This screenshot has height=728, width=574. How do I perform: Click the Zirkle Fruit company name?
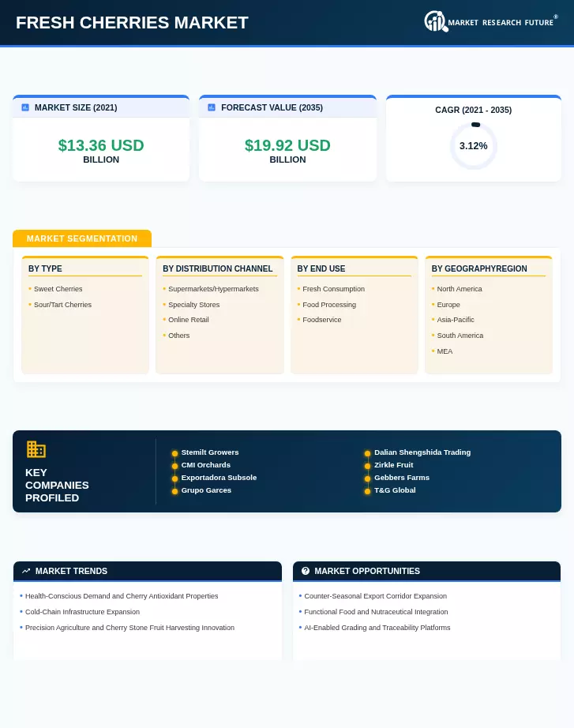point(394,465)
